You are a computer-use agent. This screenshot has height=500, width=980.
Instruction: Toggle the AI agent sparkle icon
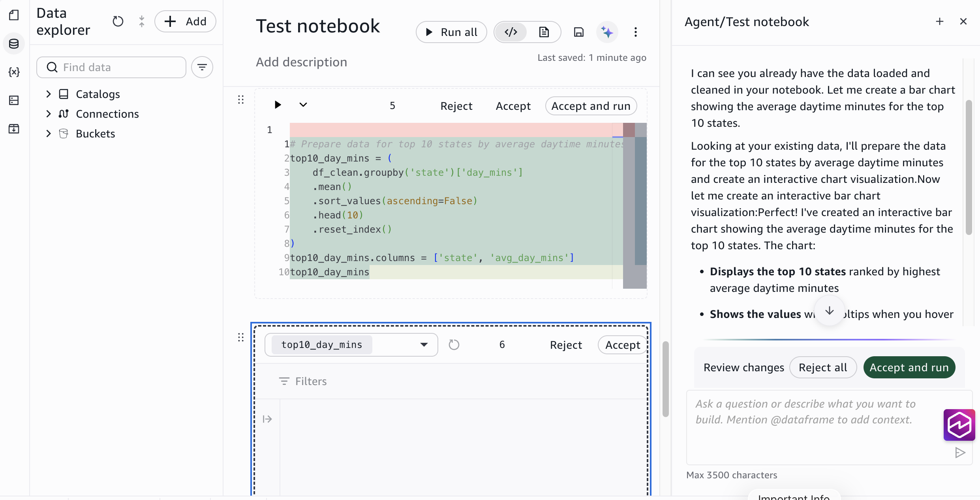click(607, 32)
